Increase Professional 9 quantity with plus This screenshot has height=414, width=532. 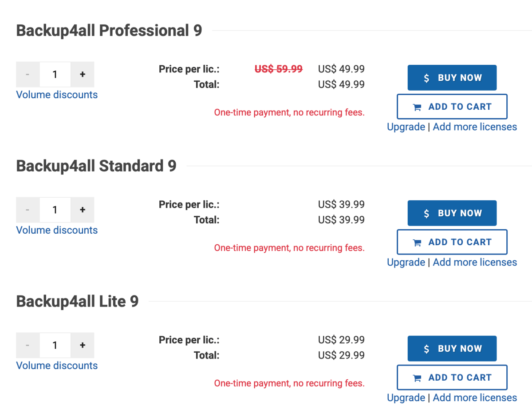pos(83,74)
